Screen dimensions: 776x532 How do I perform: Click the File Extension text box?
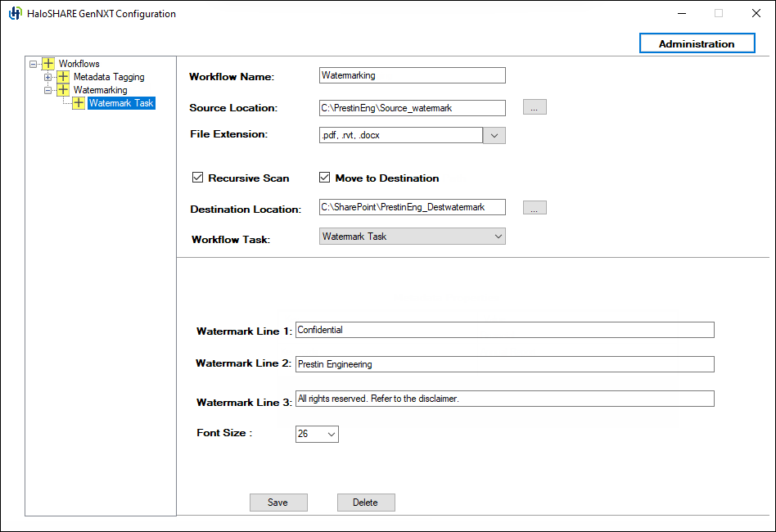(401, 135)
